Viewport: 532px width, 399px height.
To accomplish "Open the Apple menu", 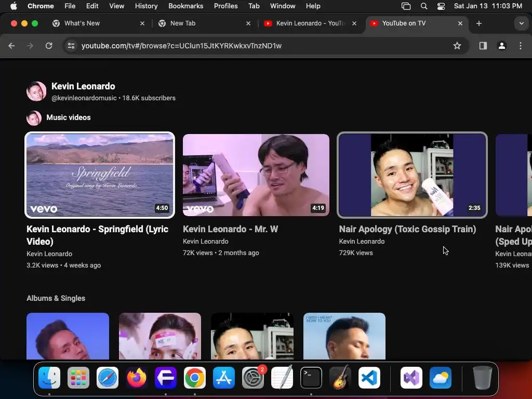I will [x=14, y=6].
